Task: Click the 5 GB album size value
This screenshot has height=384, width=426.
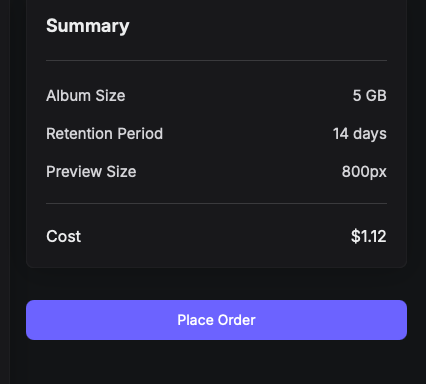Action: (x=370, y=96)
